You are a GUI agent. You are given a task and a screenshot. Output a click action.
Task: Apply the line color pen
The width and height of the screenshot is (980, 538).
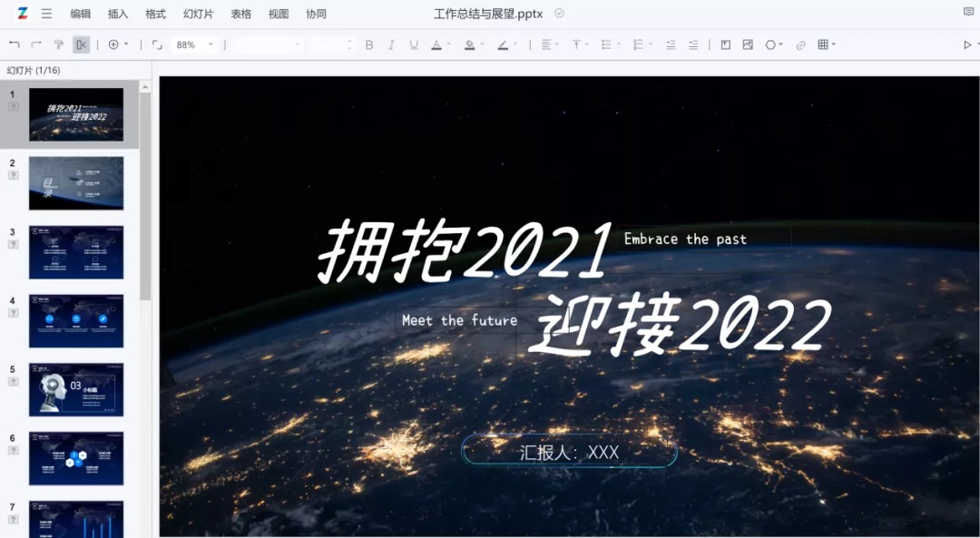point(503,44)
